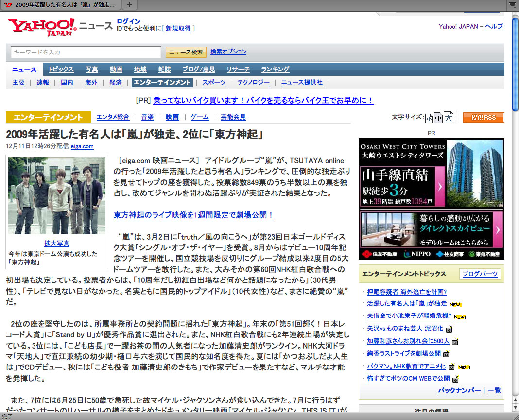Open the 海外 news category

91,83
